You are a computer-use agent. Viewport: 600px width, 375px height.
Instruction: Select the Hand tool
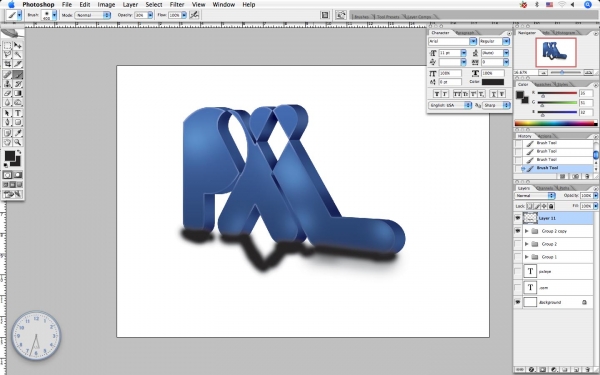[x=7, y=142]
